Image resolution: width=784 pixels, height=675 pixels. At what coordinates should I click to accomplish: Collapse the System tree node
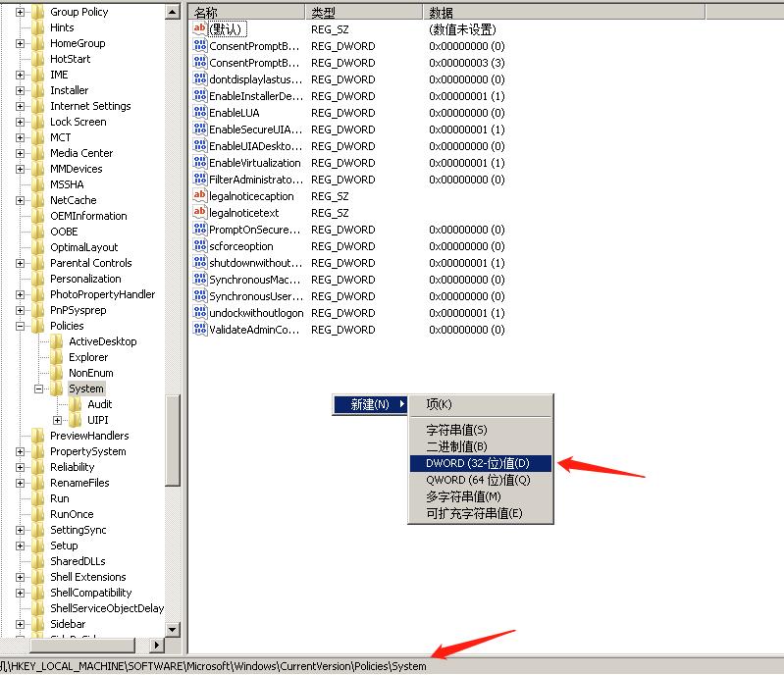coord(39,389)
